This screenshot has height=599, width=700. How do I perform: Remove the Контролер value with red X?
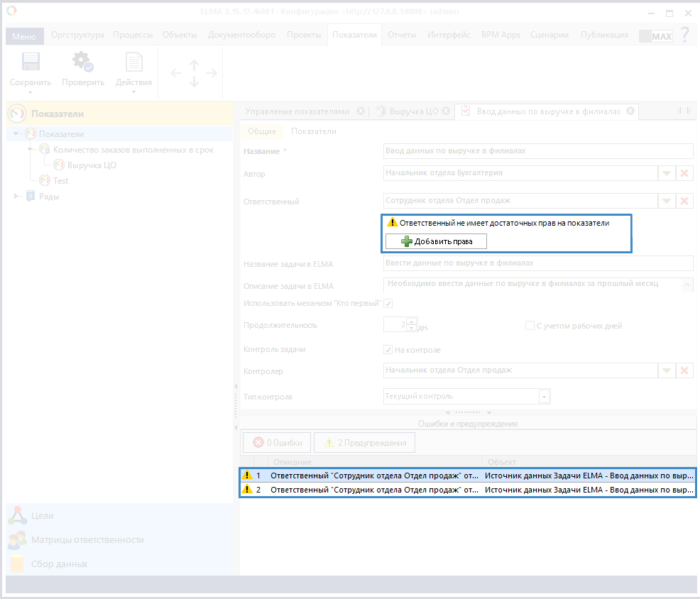(x=684, y=371)
